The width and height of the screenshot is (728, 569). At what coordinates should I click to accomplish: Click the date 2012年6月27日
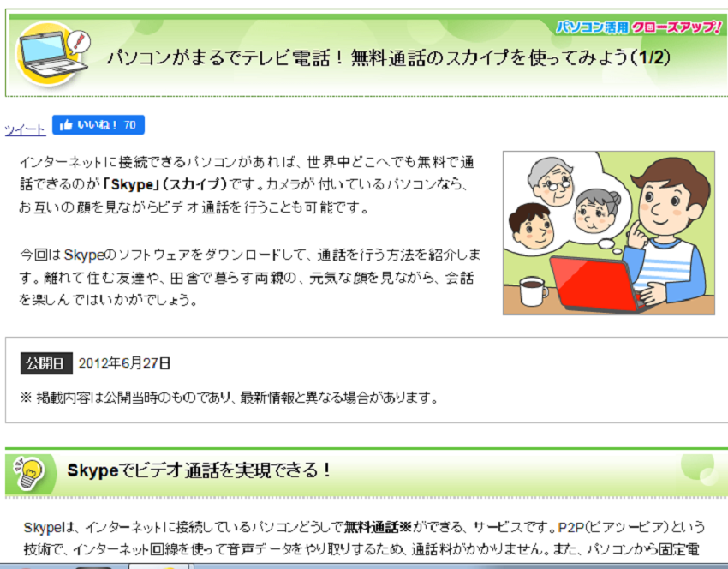(124, 363)
